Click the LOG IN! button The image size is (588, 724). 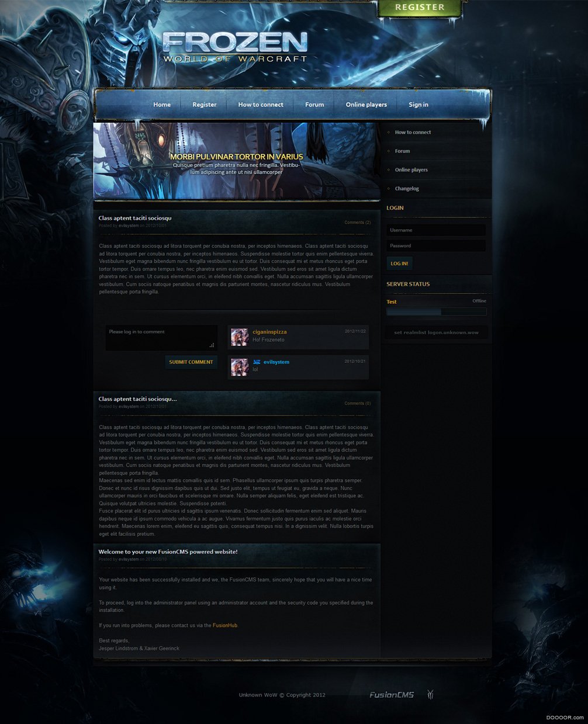[399, 264]
